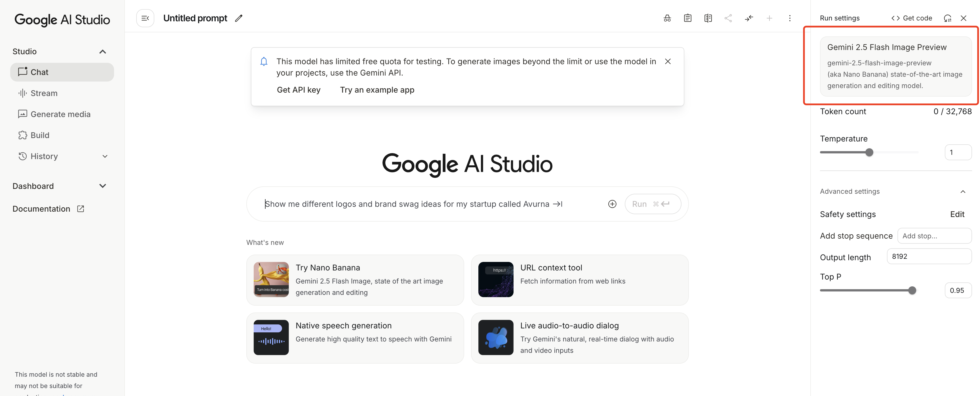Screen dimensions: 980x396
Task: Collapse the Advanced settings section
Action: [962, 191]
